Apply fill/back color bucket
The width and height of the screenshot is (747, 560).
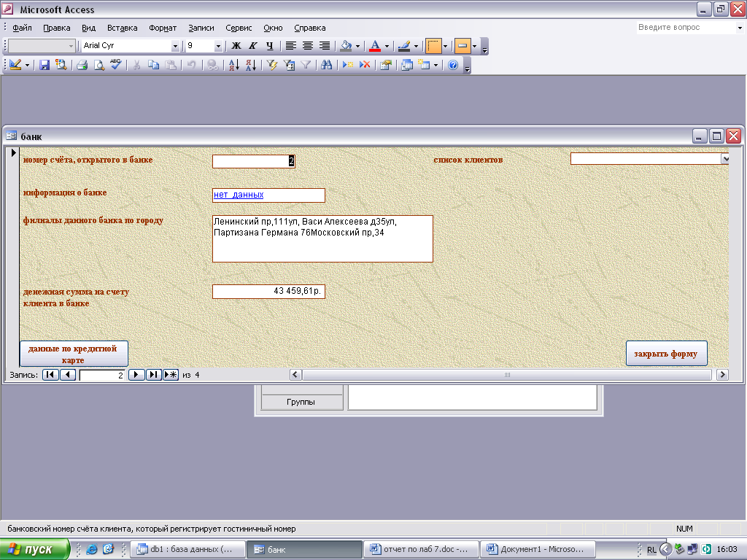346,46
